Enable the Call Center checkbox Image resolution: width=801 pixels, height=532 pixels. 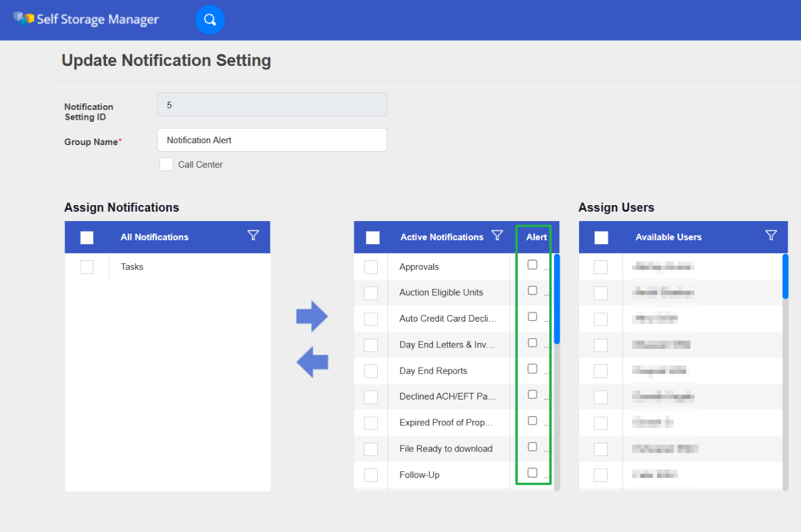click(x=166, y=164)
